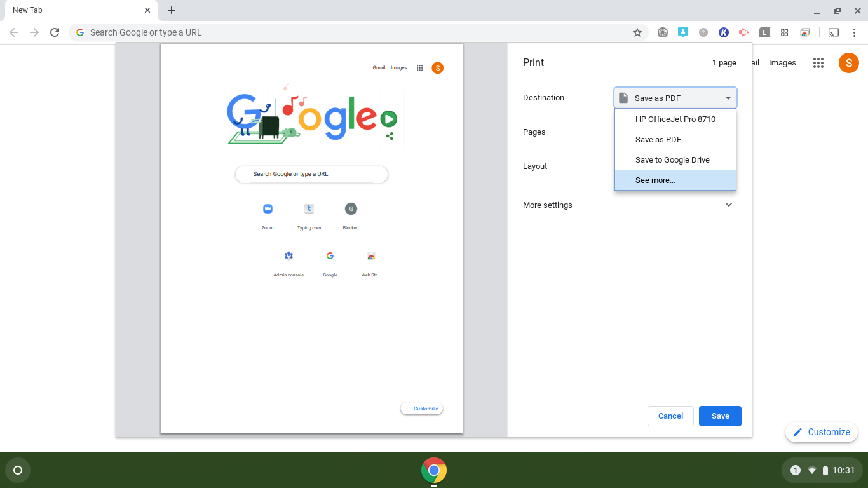
Task: Reload the current page
Action: click(55, 32)
